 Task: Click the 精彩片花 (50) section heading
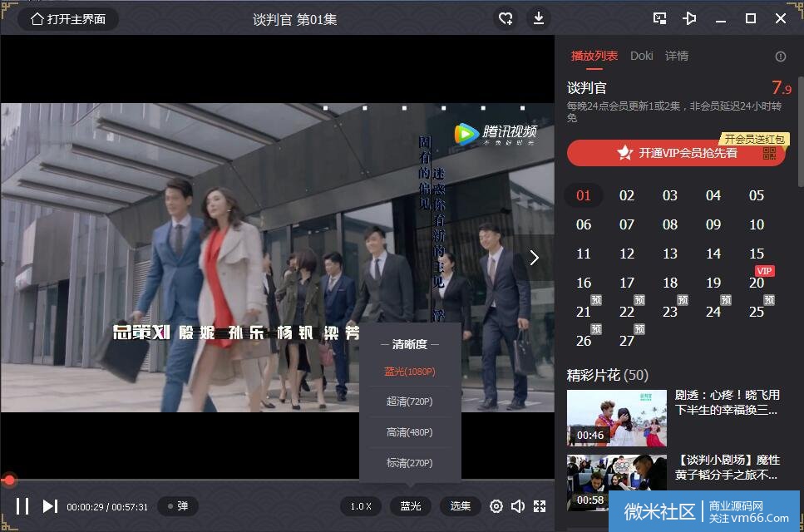(607, 375)
